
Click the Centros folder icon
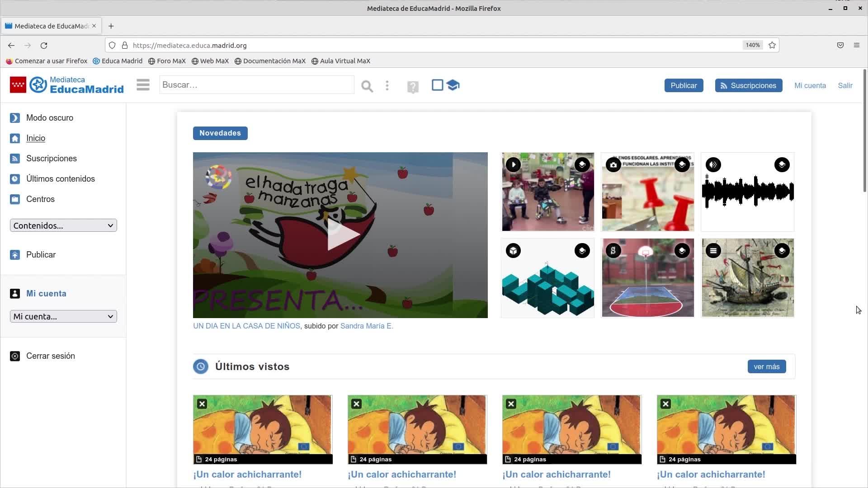coord(15,199)
